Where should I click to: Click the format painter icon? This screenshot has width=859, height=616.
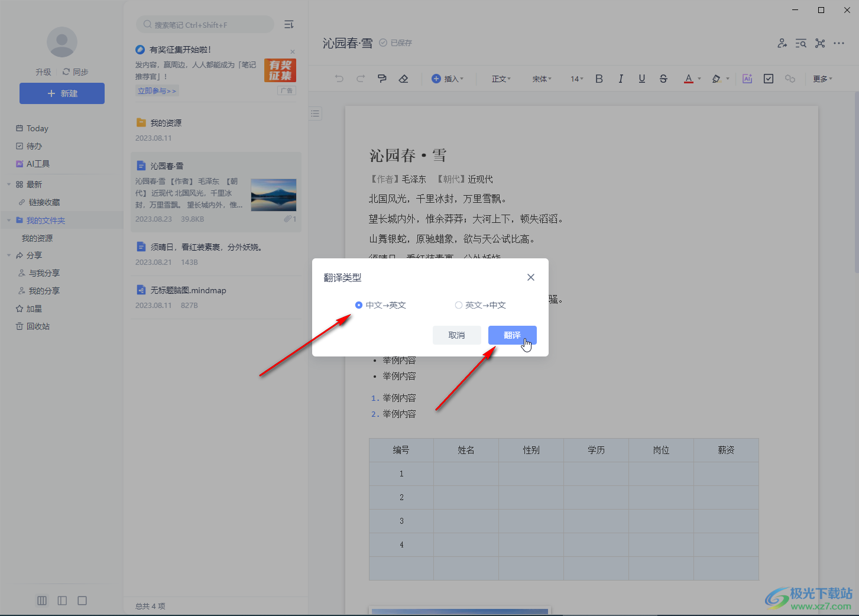pyautogui.click(x=382, y=79)
